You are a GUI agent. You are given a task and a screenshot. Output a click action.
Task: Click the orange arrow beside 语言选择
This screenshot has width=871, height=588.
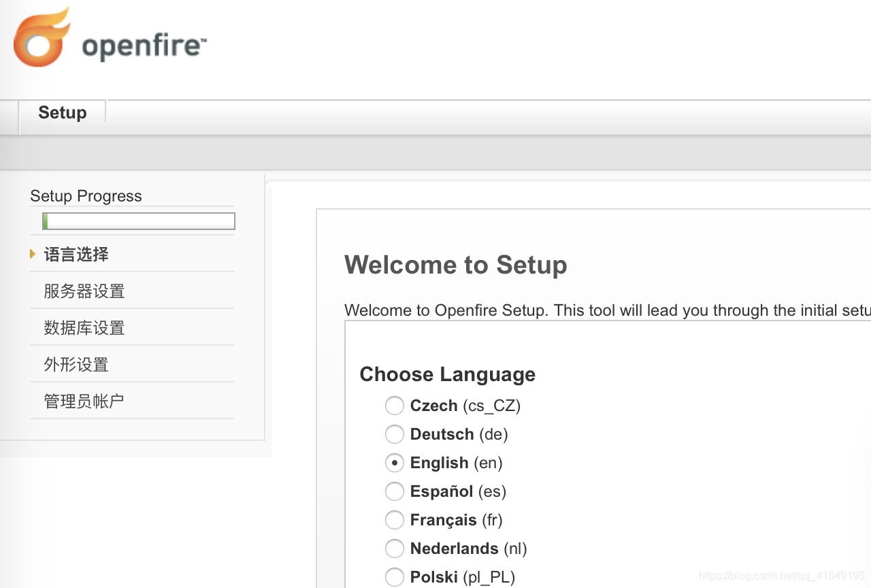coord(33,254)
